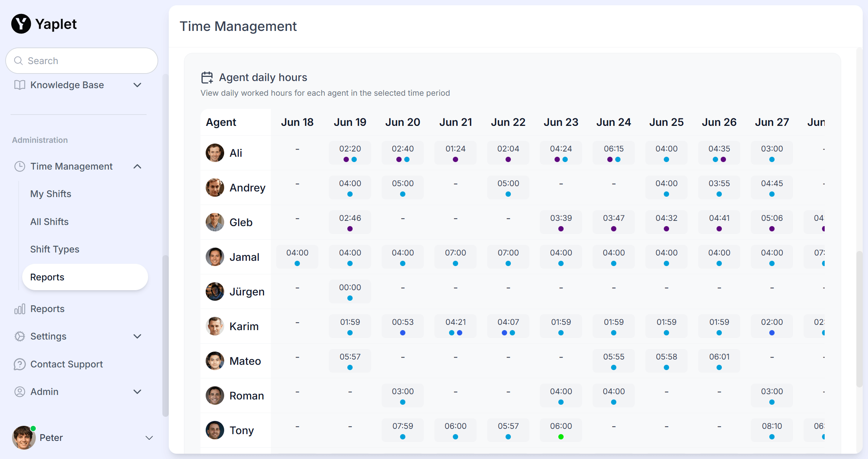This screenshot has width=868, height=459.
Task: Click into the Search input field
Action: pyautogui.click(x=87, y=61)
